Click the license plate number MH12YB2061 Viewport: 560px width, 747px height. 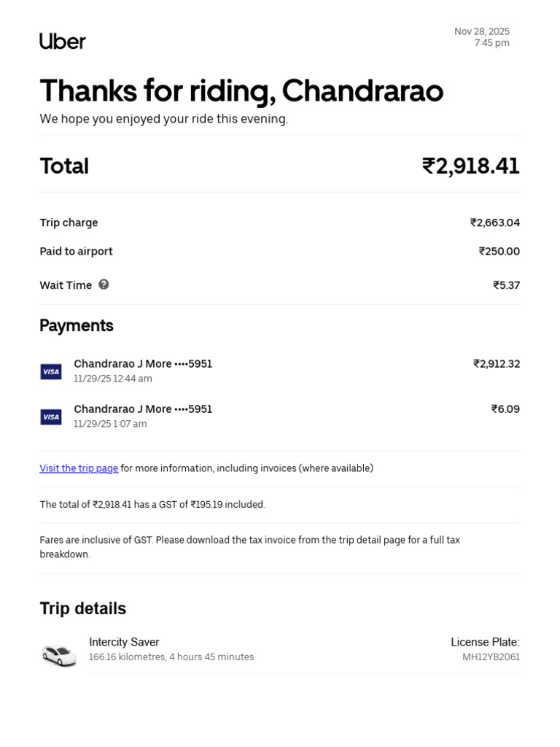[x=491, y=657]
